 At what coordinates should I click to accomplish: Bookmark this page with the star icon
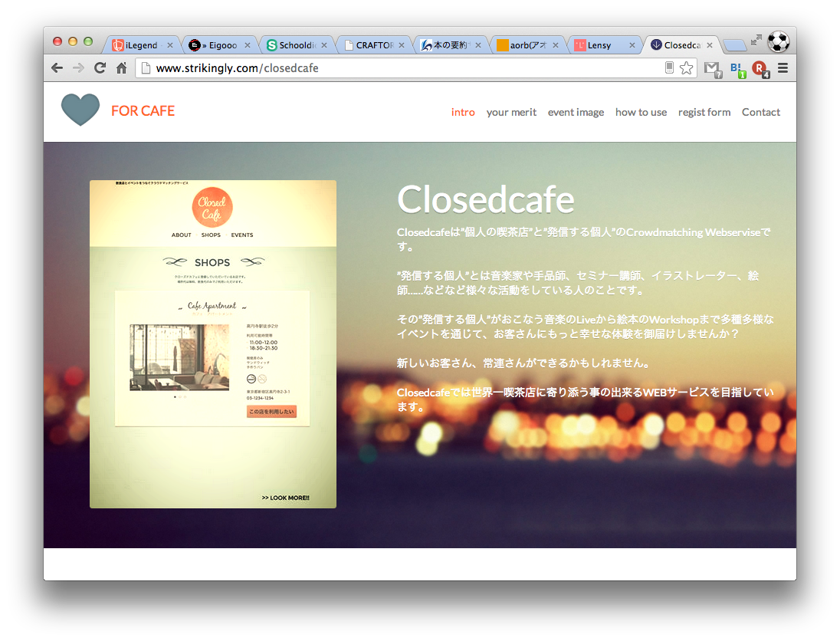click(686, 68)
